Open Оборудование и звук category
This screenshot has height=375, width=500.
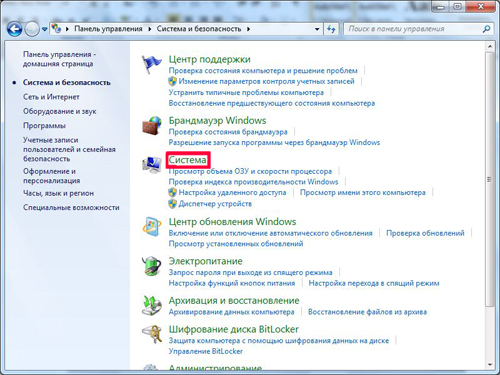(x=60, y=111)
